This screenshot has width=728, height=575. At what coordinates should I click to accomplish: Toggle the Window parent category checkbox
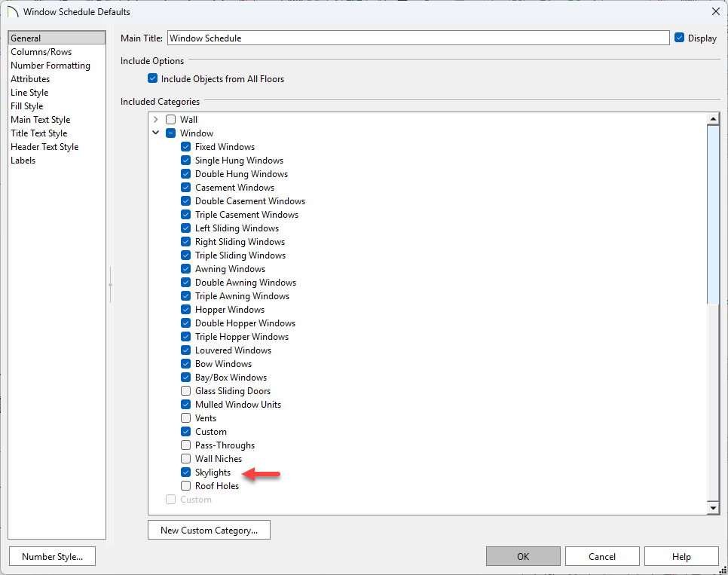click(x=171, y=133)
